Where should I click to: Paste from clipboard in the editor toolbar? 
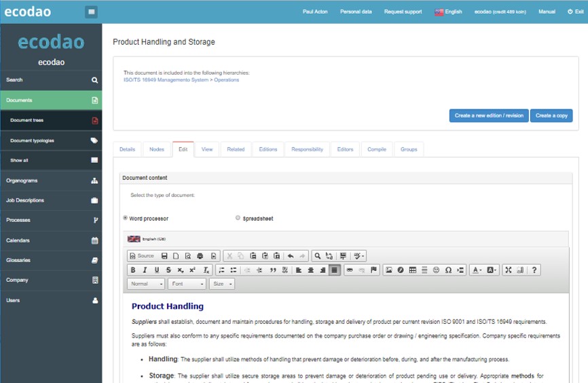pos(253,256)
